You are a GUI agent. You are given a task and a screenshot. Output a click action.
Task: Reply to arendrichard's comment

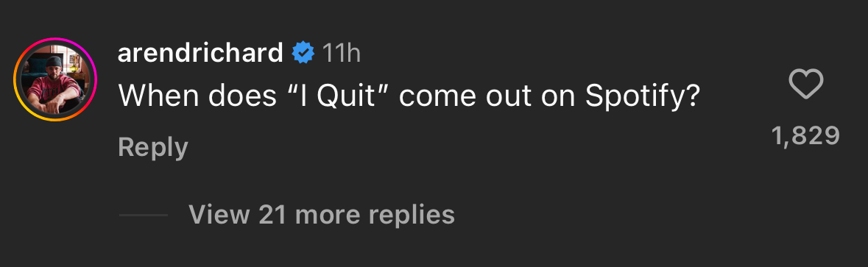pyautogui.click(x=153, y=148)
